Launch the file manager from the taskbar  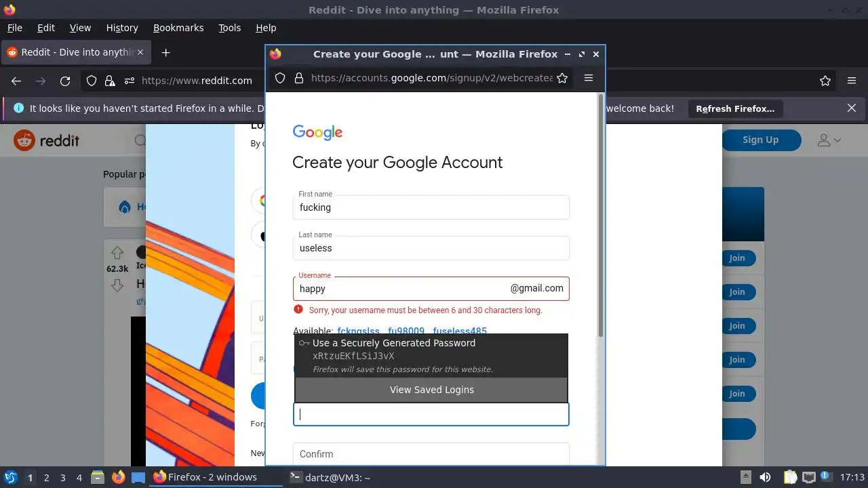pos(97,477)
